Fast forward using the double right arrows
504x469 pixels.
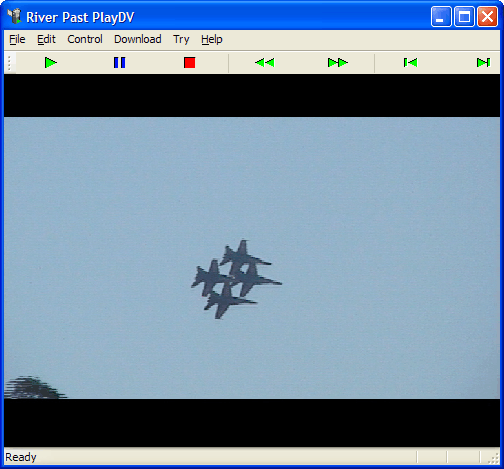pos(338,62)
